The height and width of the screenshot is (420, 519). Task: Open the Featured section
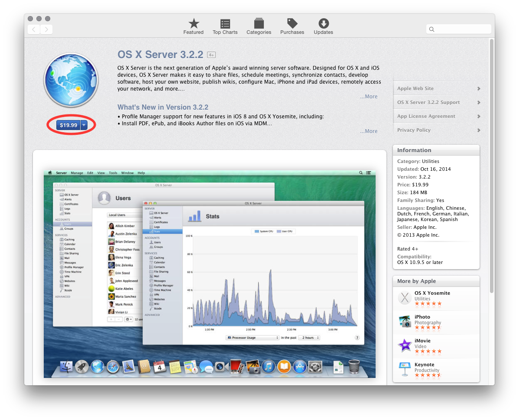point(193,26)
